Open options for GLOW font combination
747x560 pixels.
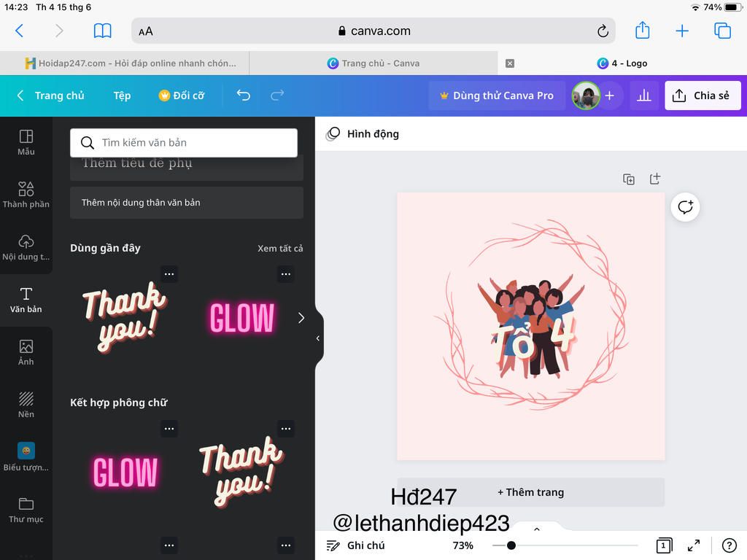169,429
